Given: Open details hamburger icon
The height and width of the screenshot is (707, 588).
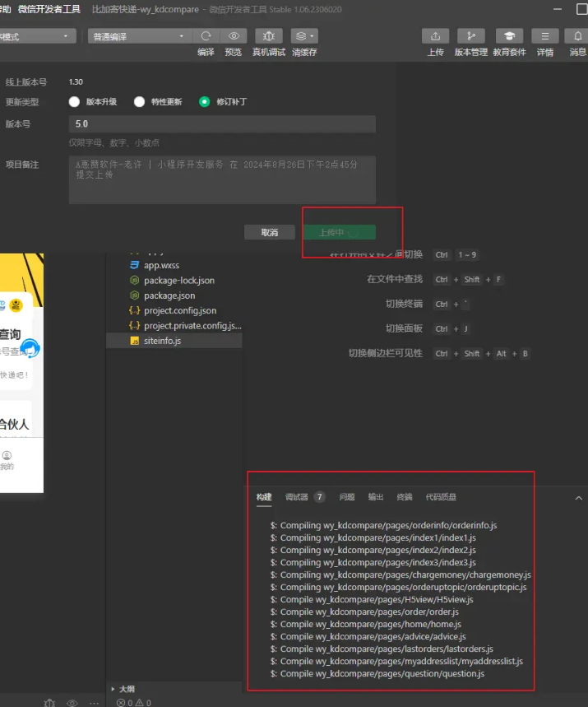Looking at the screenshot, I should pos(544,36).
